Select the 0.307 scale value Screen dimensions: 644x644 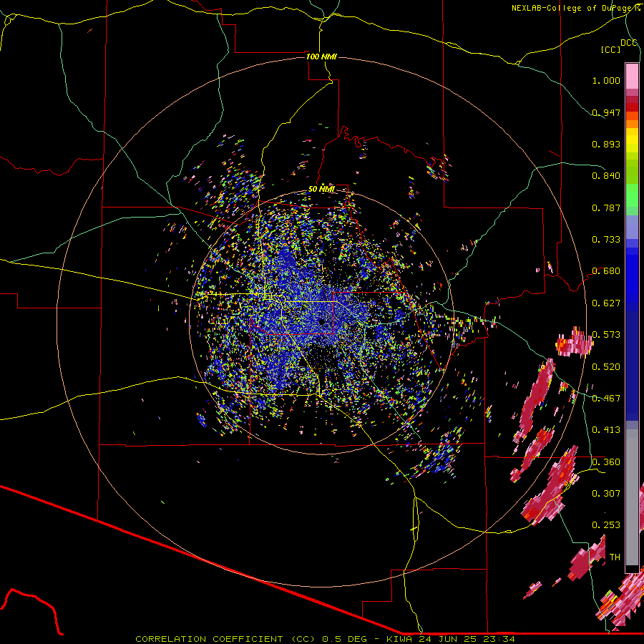pyautogui.click(x=606, y=494)
